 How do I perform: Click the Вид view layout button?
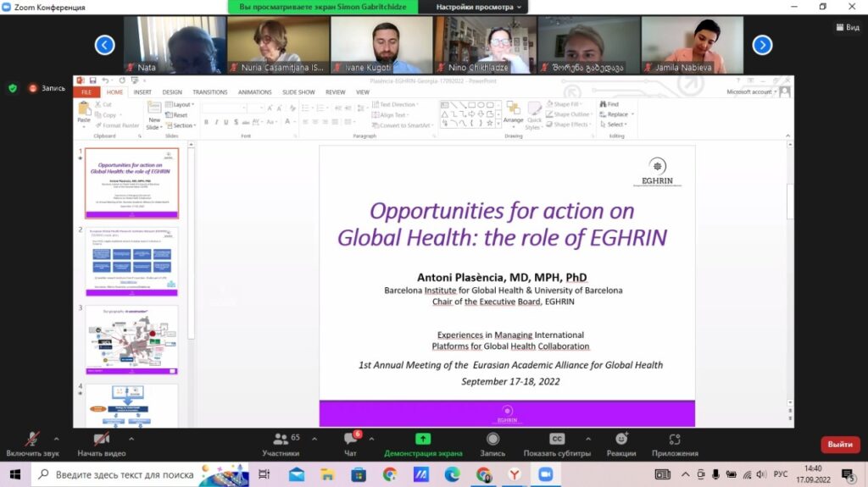coord(848,27)
